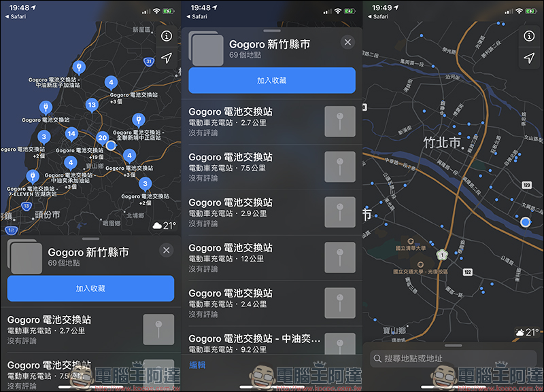Tap the 搜尋地點或地址 search field
Image resolution: width=544 pixels, height=392 pixels.
pyautogui.click(x=453, y=358)
